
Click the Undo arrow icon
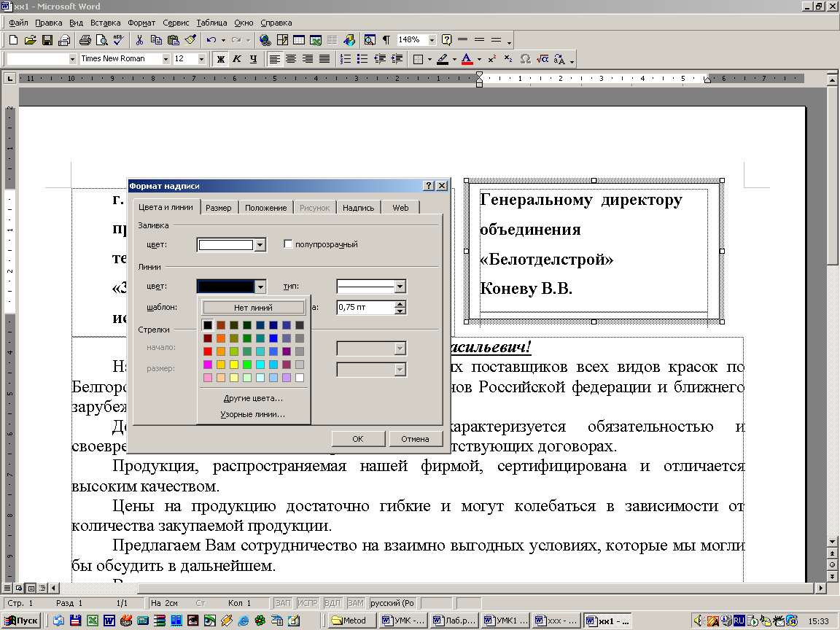(211, 40)
